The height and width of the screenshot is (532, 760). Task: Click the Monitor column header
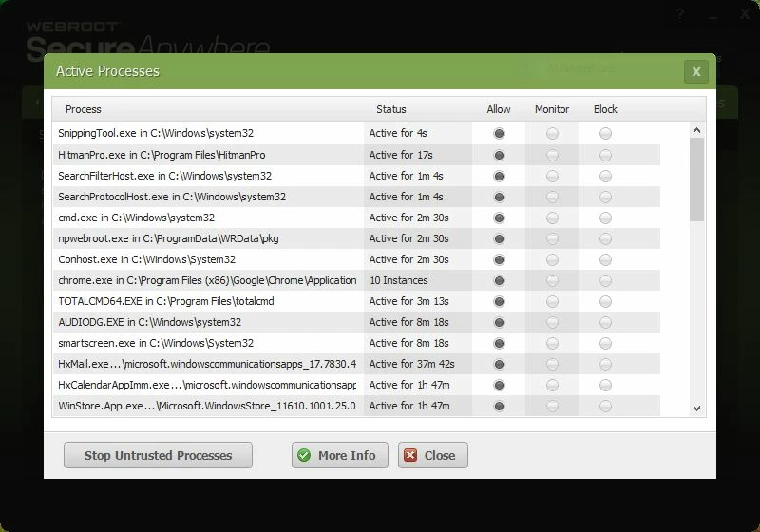552,109
